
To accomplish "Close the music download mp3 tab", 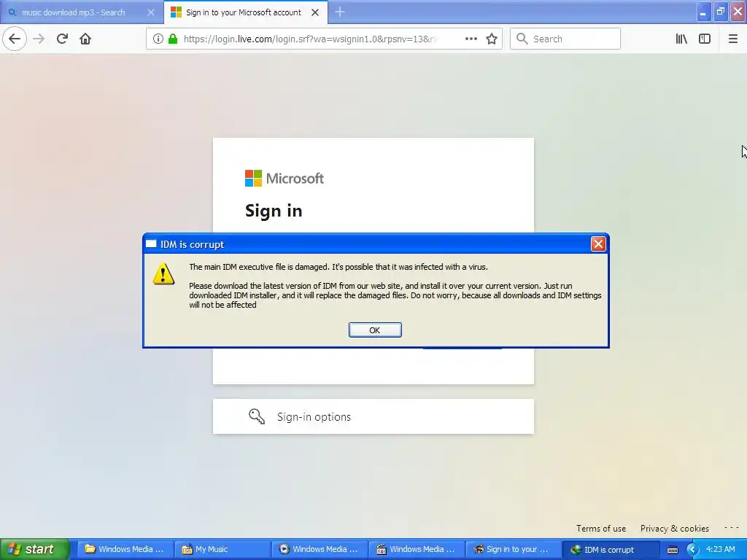I will 150,12.
